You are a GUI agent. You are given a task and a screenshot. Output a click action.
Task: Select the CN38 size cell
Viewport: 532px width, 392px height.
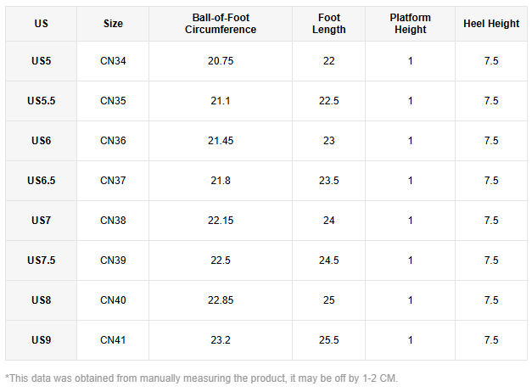click(x=113, y=221)
